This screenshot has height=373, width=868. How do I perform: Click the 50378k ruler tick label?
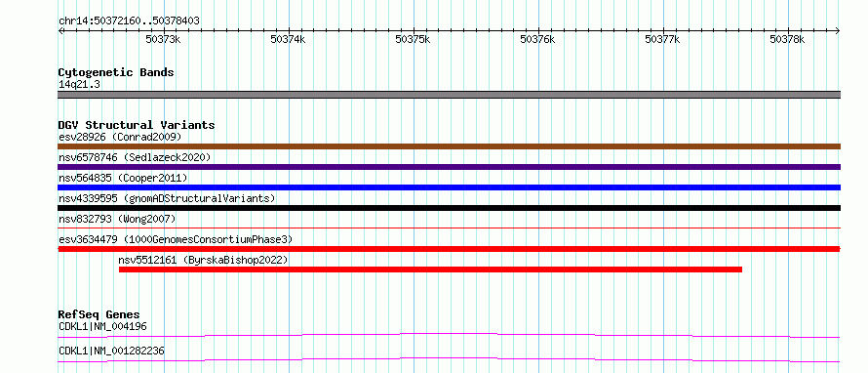788,39
